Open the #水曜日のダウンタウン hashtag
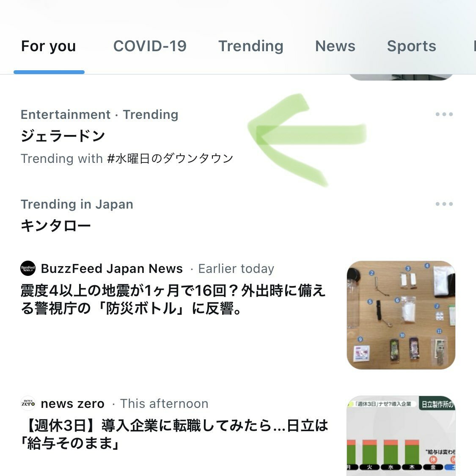Viewport: 476px width, 476px height. point(170,159)
